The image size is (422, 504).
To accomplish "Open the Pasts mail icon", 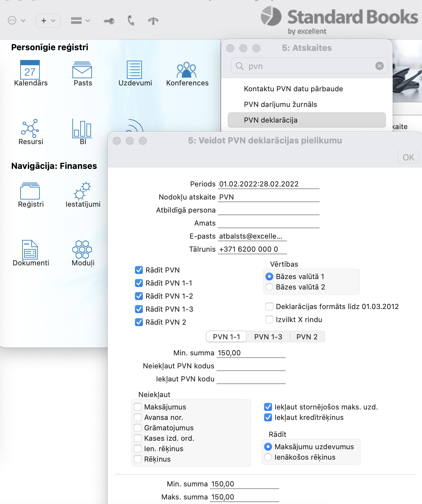I will [82, 70].
